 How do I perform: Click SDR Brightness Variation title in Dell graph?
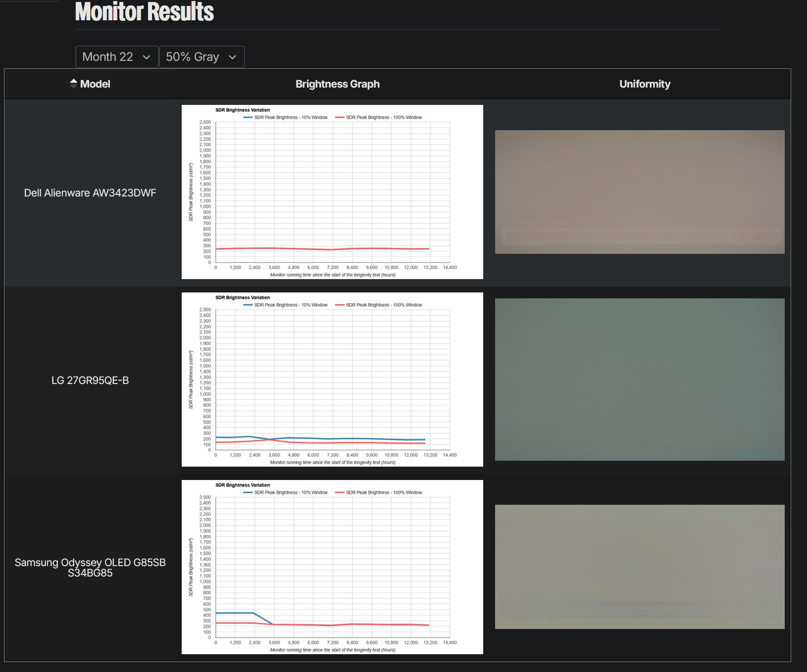coord(243,110)
